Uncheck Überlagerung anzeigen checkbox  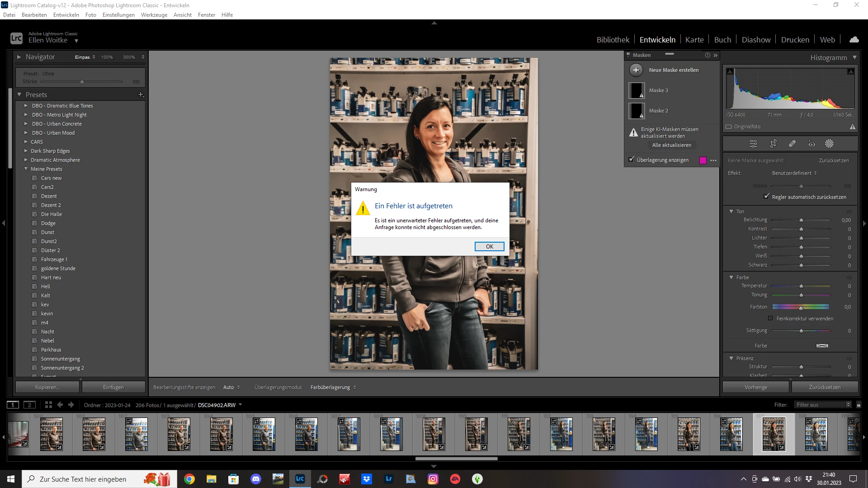[x=632, y=160]
